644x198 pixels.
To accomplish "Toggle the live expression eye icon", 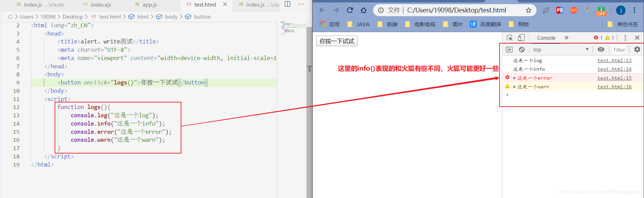I will pos(601,50).
